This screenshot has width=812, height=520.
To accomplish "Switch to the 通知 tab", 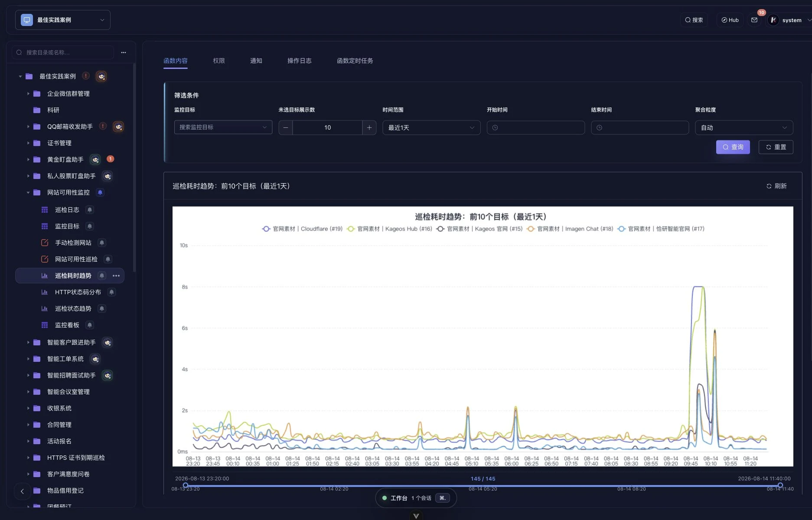I will [x=256, y=61].
